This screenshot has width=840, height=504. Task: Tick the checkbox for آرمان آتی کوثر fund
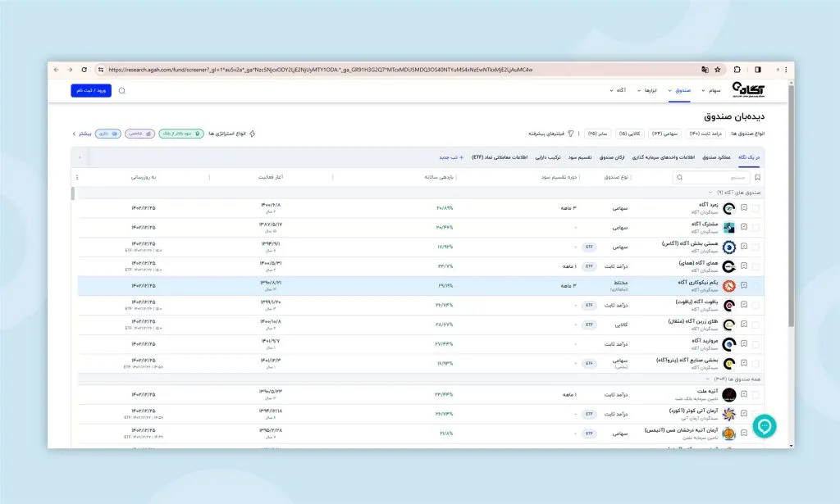point(756,414)
